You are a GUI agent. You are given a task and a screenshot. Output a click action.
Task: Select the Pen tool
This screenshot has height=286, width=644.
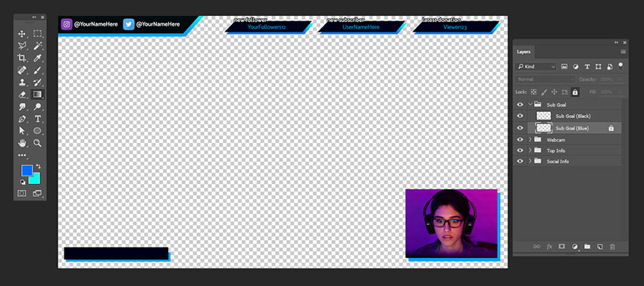(x=22, y=119)
